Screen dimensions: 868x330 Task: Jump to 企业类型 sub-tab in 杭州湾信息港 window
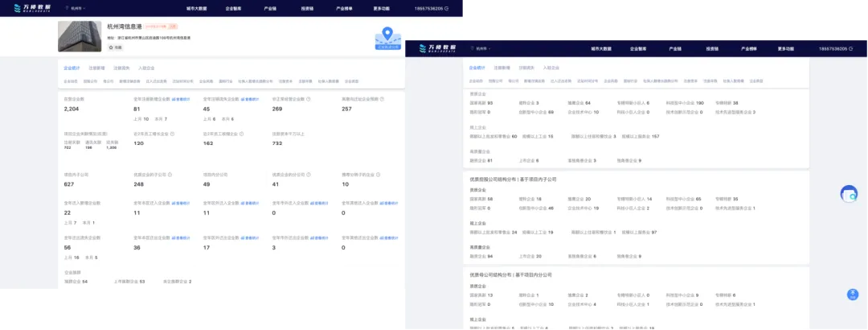point(351,81)
